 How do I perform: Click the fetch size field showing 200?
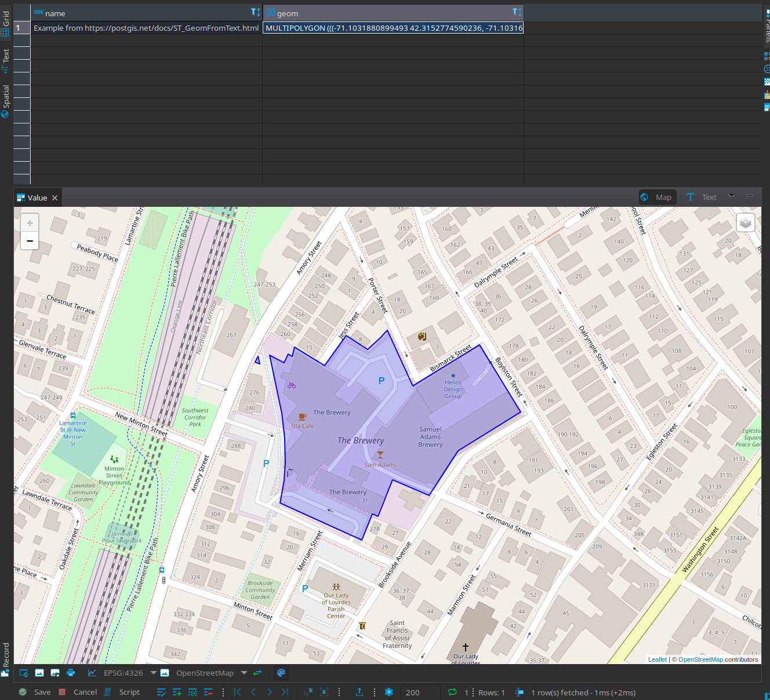(420, 692)
